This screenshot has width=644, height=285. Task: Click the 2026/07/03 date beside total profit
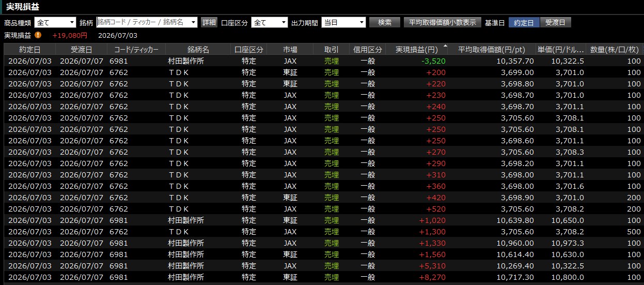point(118,36)
